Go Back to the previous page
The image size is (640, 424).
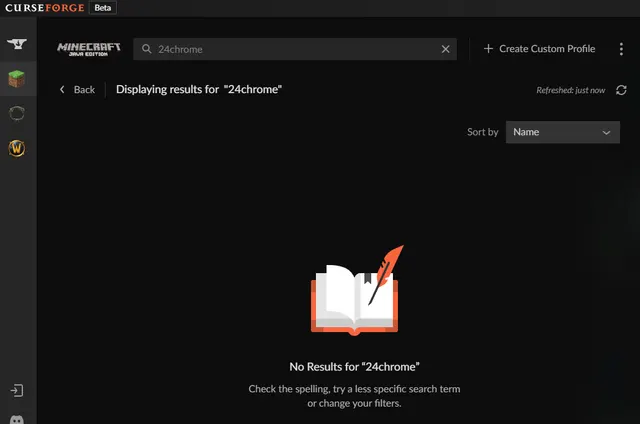click(77, 89)
